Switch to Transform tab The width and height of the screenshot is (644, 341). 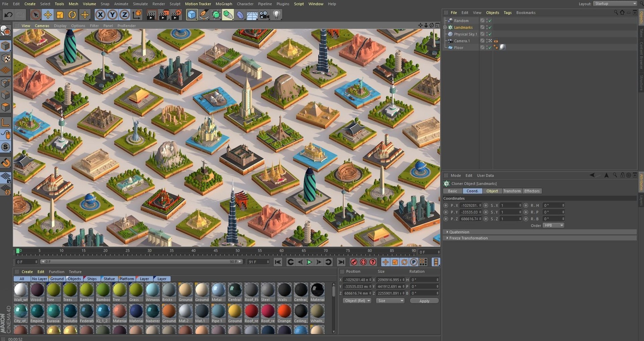pos(512,191)
